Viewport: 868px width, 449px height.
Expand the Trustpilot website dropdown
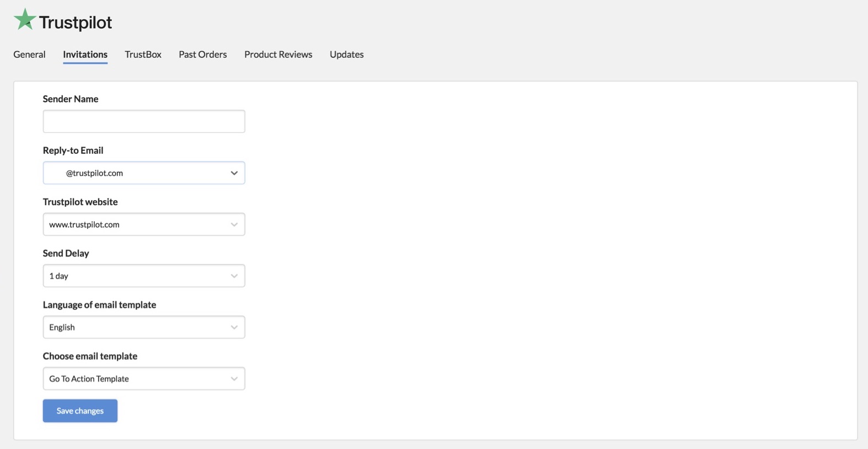(x=144, y=225)
